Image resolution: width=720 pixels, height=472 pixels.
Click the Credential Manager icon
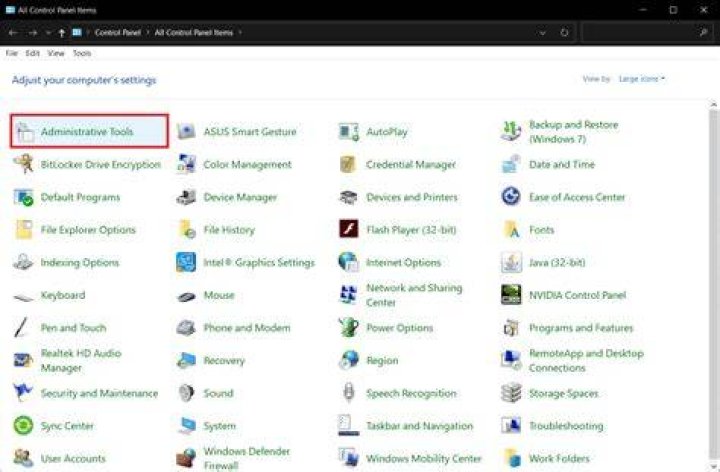349,164
